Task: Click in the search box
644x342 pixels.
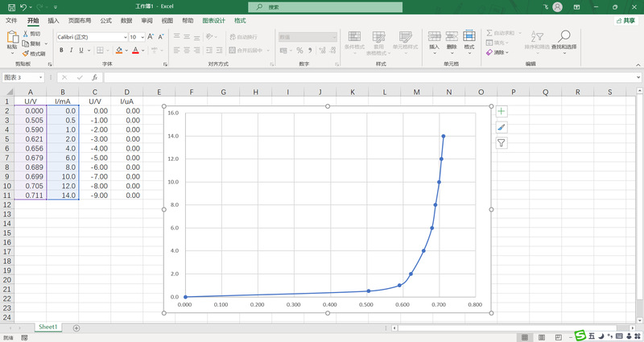Action: [x=325, y=7]
